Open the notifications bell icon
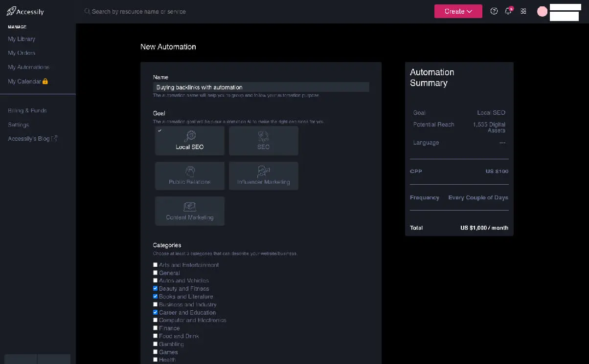The height and width of the screenshot is (364, 589). pyautogui.click(x=508, y=11)
